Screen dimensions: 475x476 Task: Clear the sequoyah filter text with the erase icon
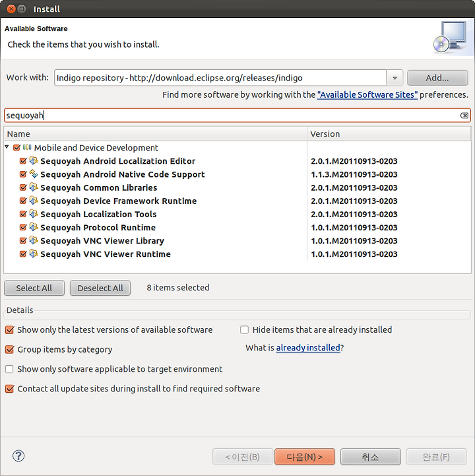tap(464, 116)
